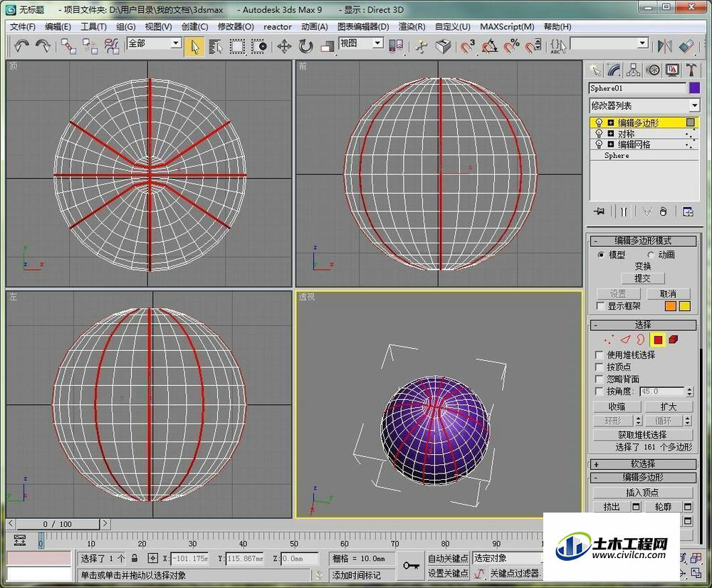The image size is (712, 588).
Task: Open the 文件(F) menu
Action: click(23, 27)
